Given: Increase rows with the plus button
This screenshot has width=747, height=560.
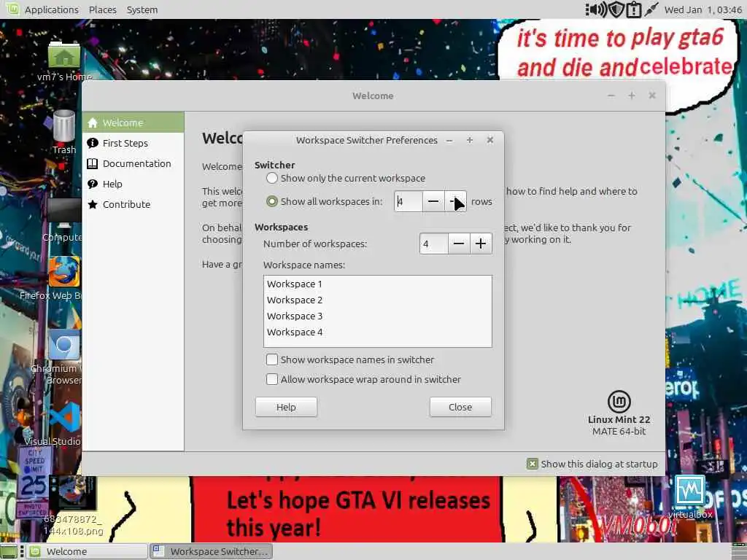Looking at the screenshot, I should [x=455, y=201].
